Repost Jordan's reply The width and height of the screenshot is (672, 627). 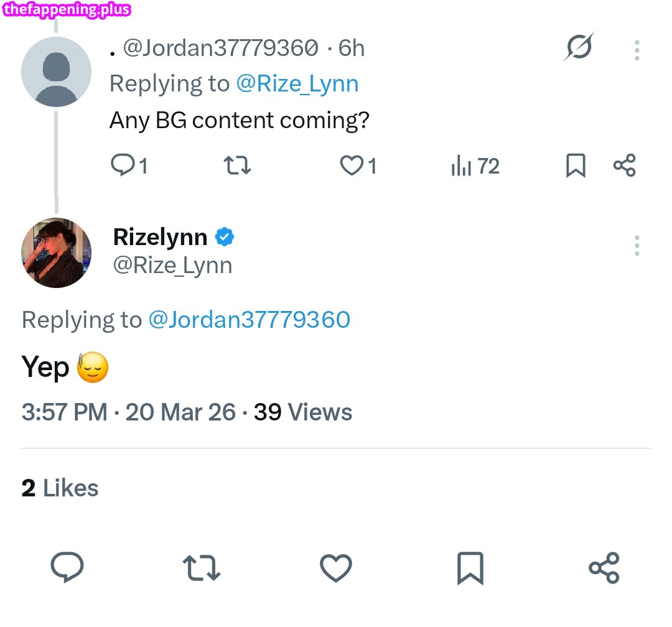pyautogui.click(x=237, y=165)
